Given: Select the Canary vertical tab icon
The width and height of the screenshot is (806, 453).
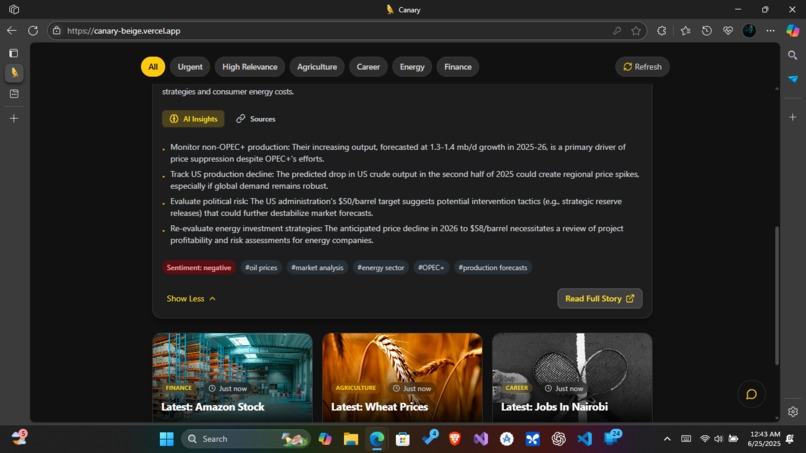Looking at the screenshot, I should point(14,73).
